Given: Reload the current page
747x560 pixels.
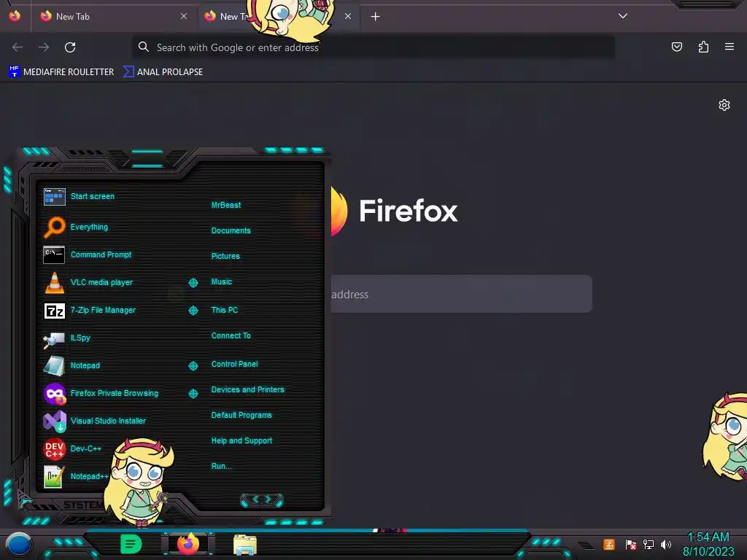Looking at the screenshot, I should (70, 47).
